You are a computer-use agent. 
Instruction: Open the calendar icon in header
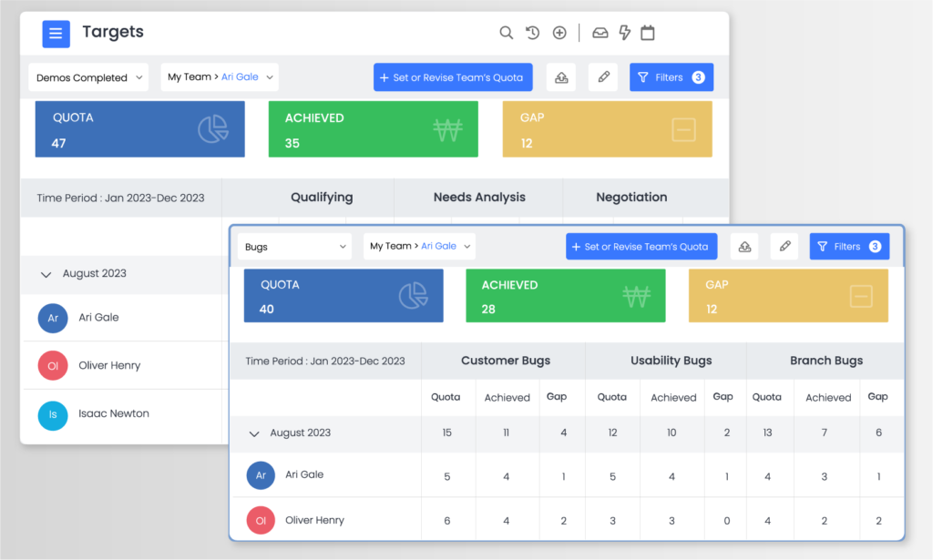[648, 33]
